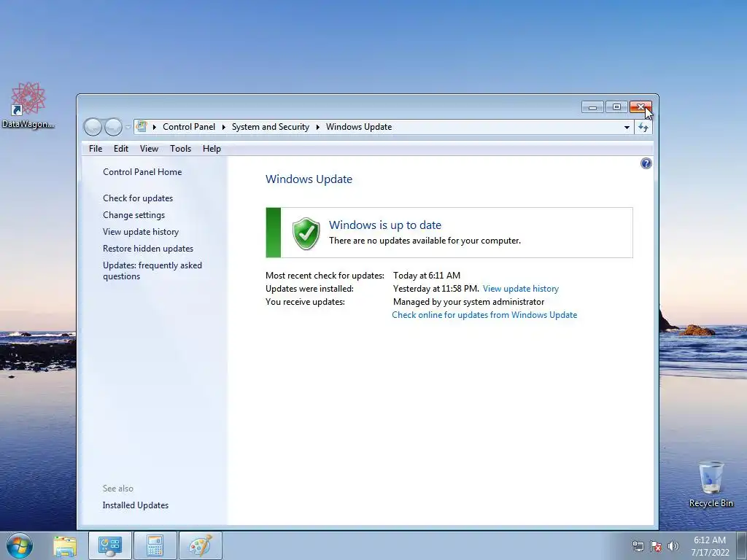
Task: Click the Forward navigation arrow button
Action: (x=113, y=127)
